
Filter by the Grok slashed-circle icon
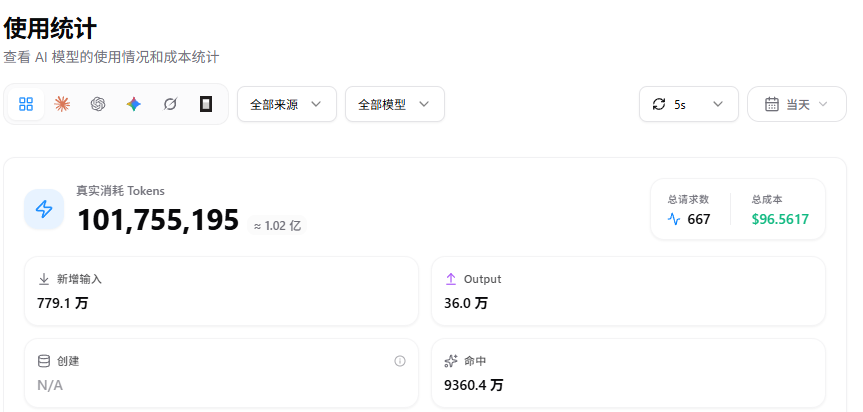tap(170, 104)
